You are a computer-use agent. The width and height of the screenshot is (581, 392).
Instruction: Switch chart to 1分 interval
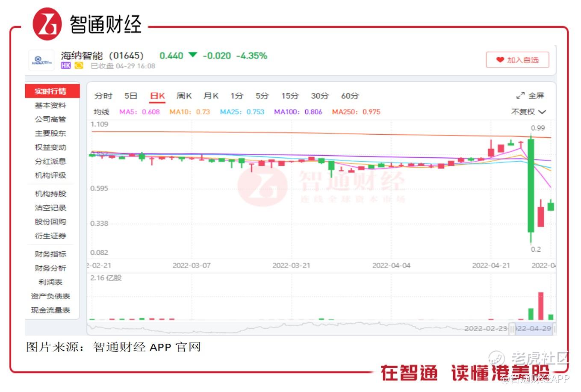click(237, 96)
